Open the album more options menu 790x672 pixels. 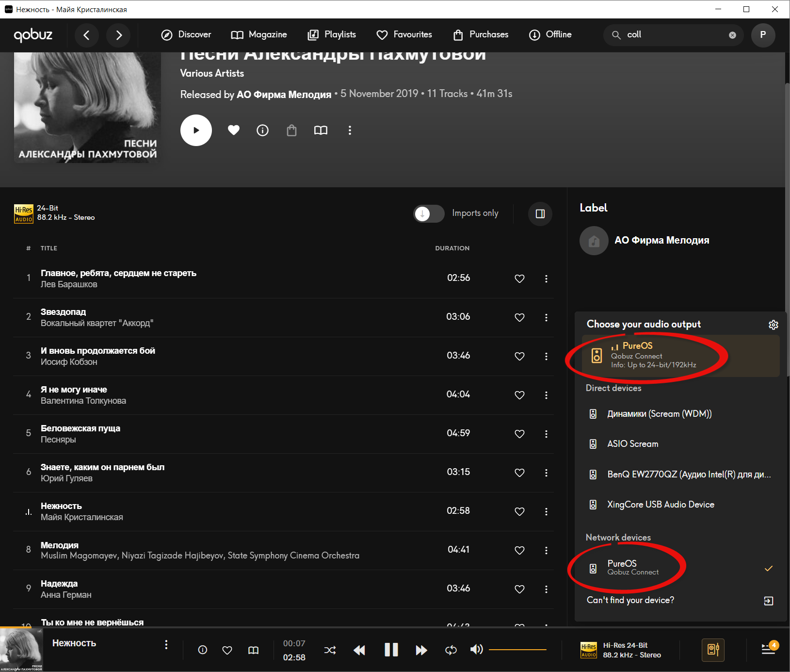pos(350,130)
